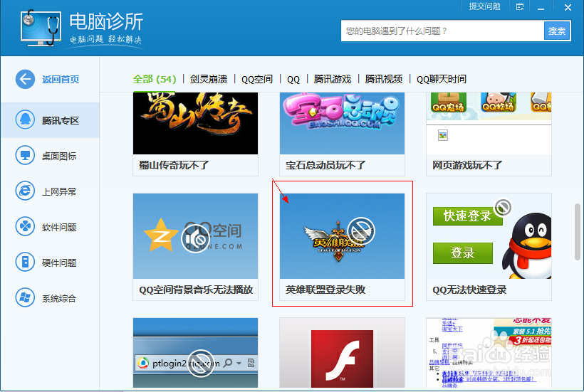Click the 搜索 button
Image resolution: width=584 pixels, height=392 pixels.
(x=557, y=31)
